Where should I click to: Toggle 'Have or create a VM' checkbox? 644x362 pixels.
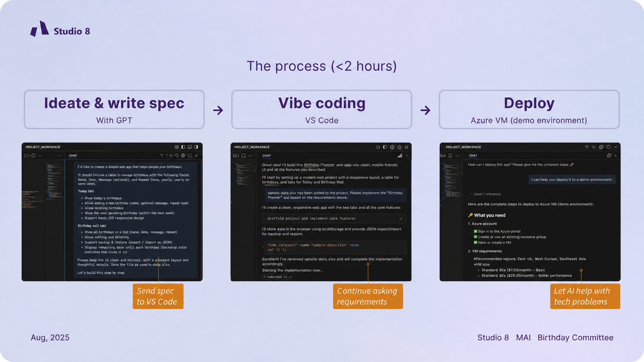tap(475, 242)
